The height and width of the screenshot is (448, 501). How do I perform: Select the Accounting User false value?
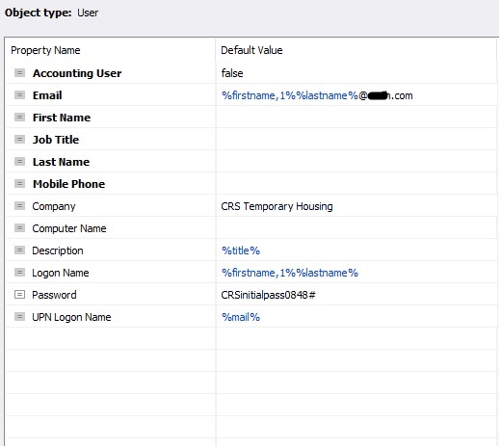pyautogui.click(x=232, y=73)
